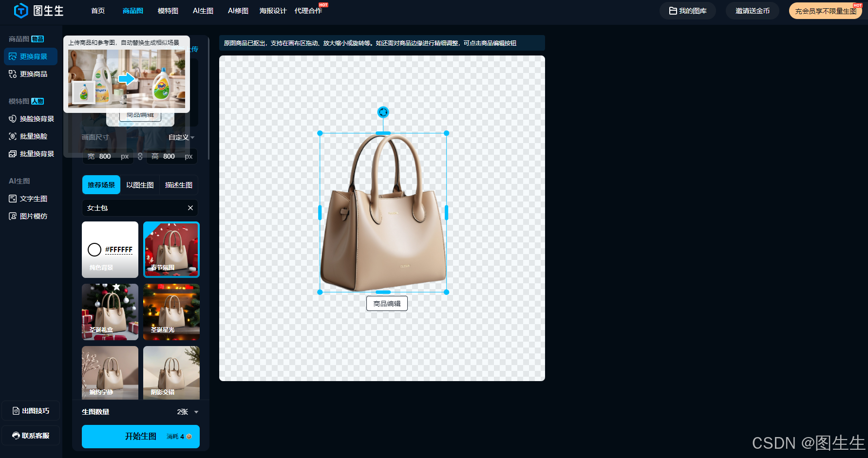Open 批量换背景 tool icon
This screenshot has width=868, height=458.
point(13,154)
